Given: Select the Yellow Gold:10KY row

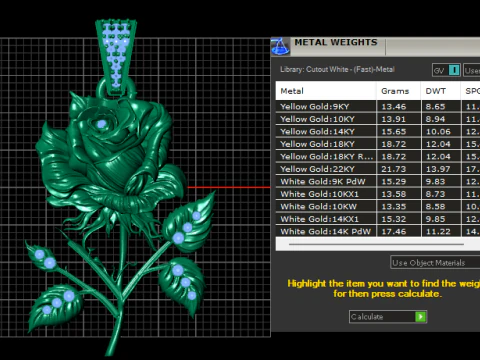Looking at the screenshot, I should (x=378, y=119).
